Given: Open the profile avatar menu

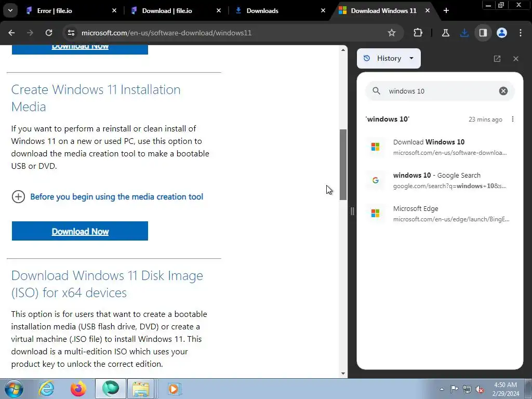Looking at the screenshot, I should coord(502,33).
